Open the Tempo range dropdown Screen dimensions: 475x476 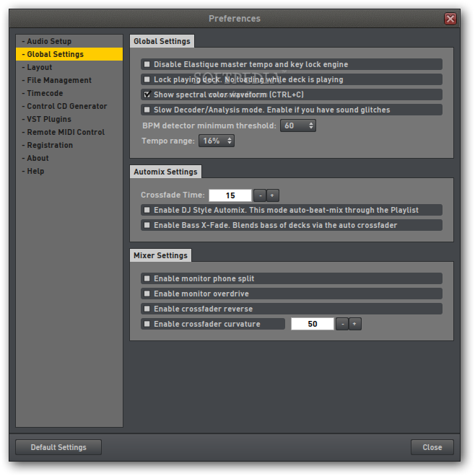pyautogui.click(x=217, y=141)
